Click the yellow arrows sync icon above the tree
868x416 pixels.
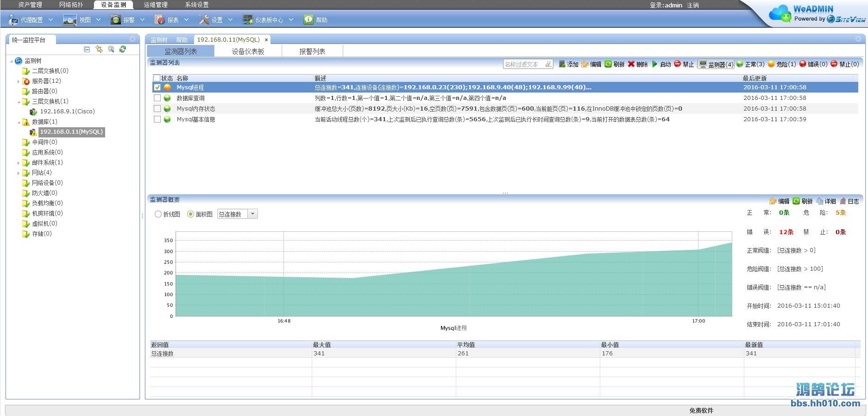pos(99,49)
